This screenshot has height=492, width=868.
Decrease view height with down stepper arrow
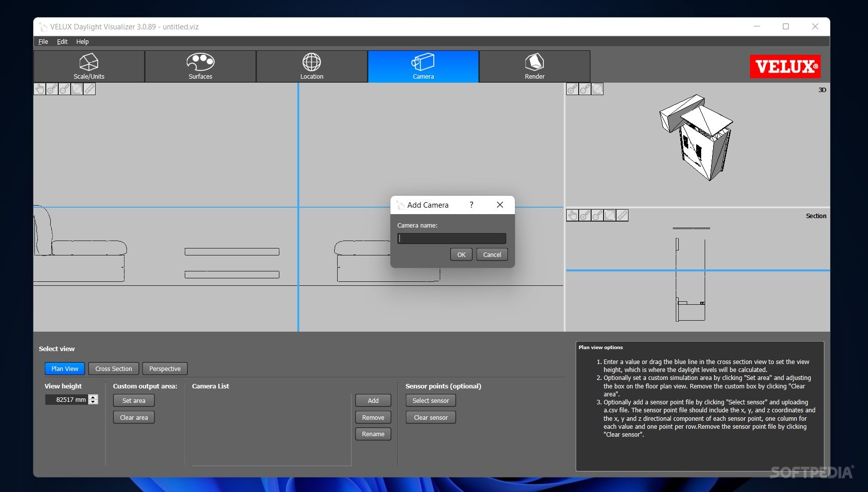click(x=93, y=402)
